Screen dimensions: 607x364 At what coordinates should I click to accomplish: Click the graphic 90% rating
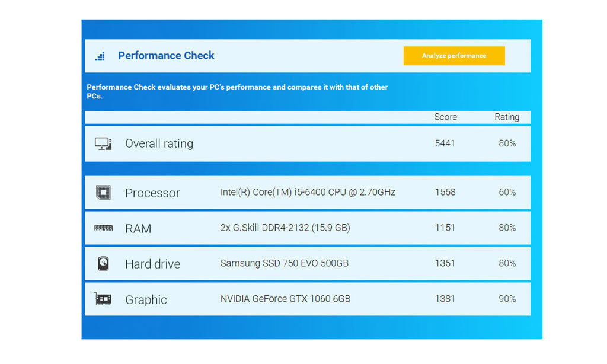pos(507,299)
